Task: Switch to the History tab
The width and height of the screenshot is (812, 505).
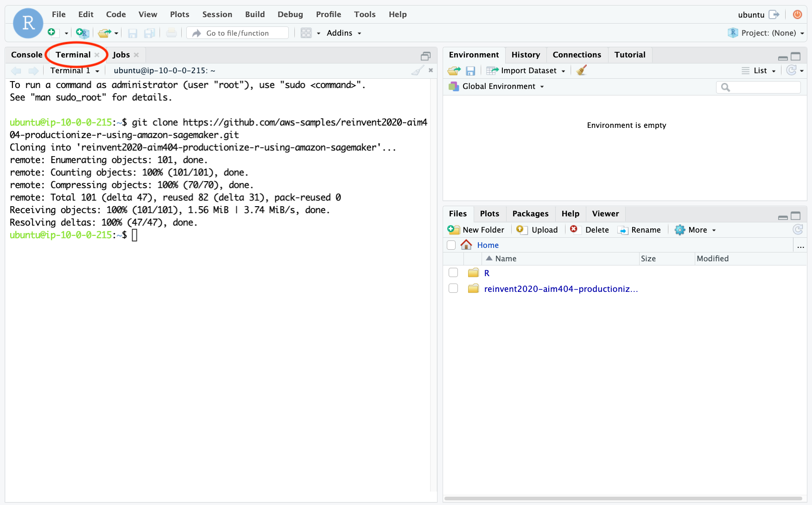Action: coord(526,55)
